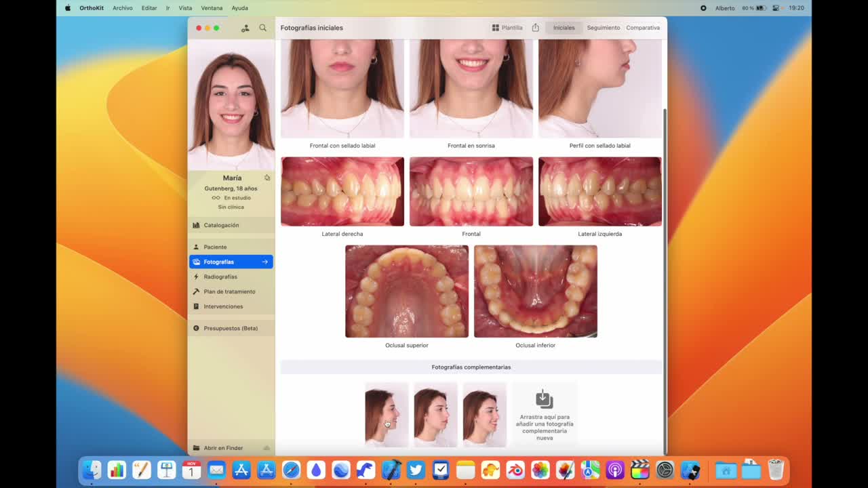Open Presupuestos (Beta) in the sidebar
The width and height of the screenshot is (868, 488).
[231, 328]
